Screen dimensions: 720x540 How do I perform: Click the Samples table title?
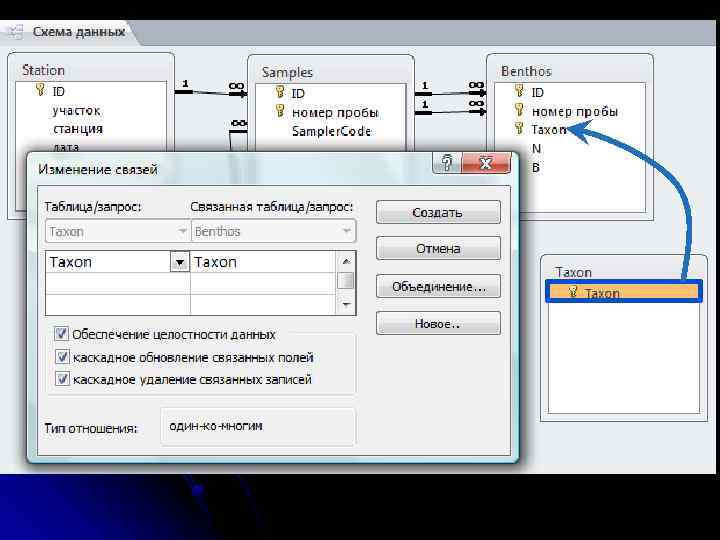(287, 72)
